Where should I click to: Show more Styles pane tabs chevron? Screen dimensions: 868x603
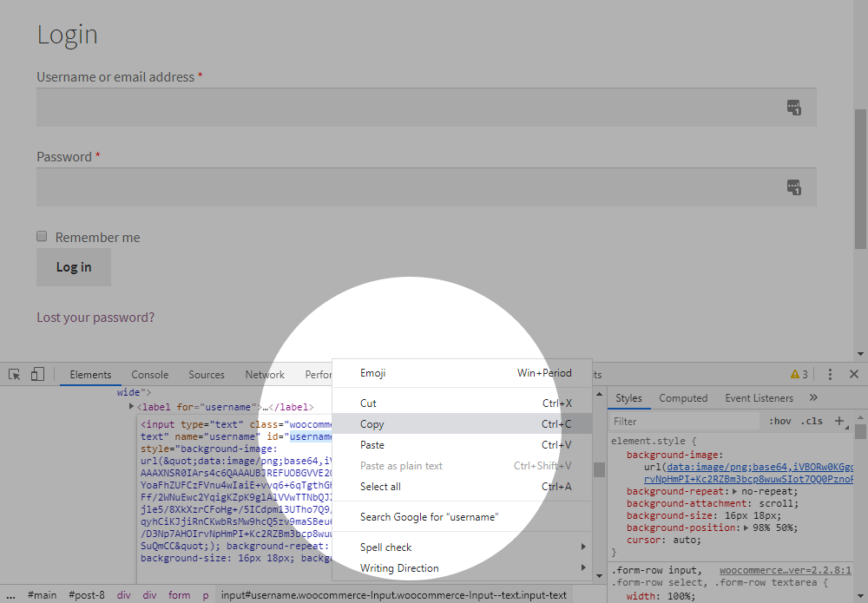[x=813, y=397]
